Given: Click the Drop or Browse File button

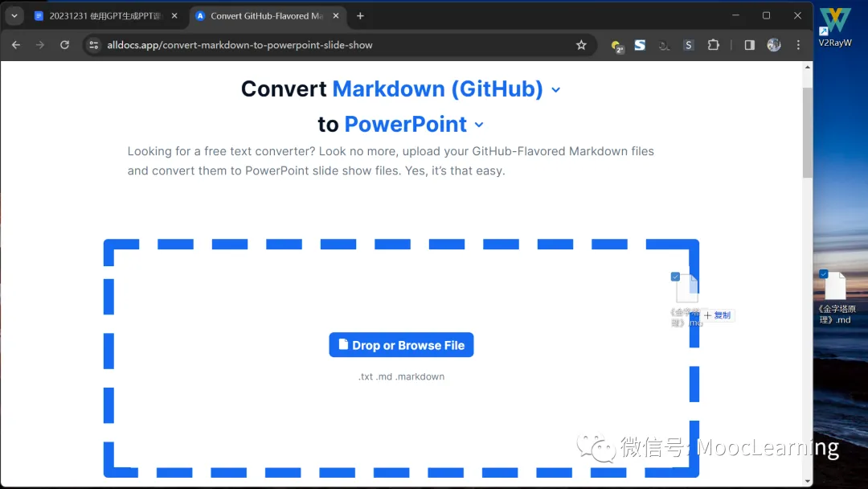Looking at the screenshot, I should tap(401, 345).
